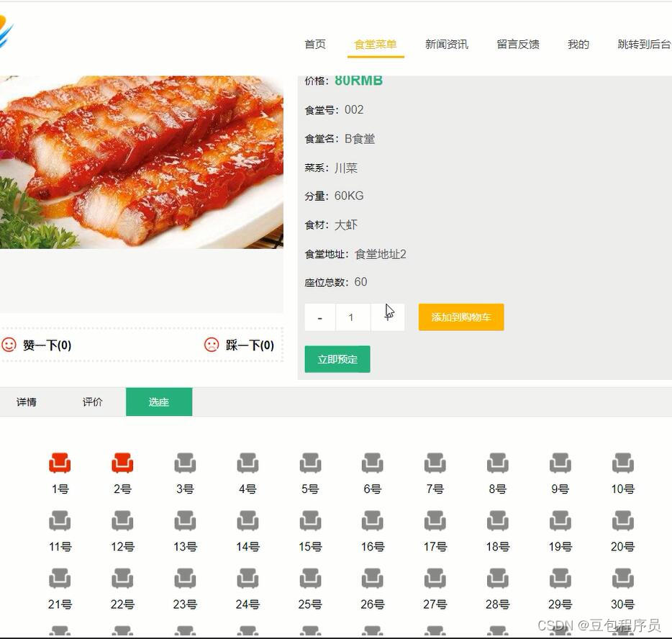Open 留言反馈 feedback menu

point(518,44)
